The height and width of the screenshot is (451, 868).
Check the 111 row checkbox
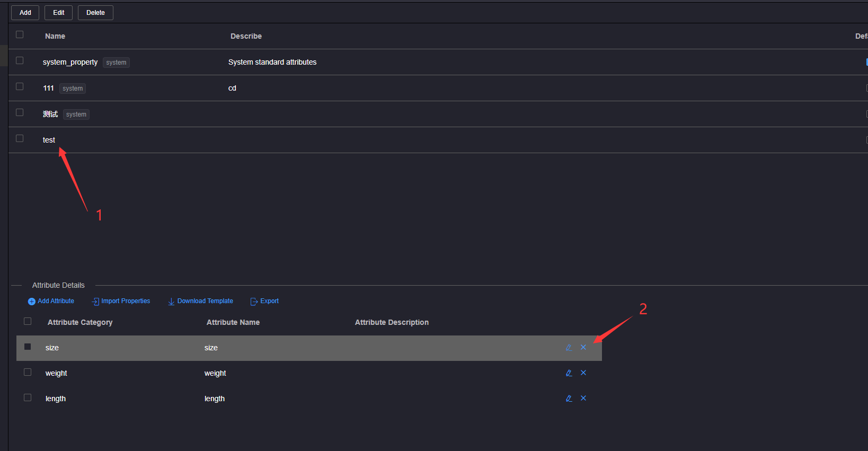pos(20,86)
